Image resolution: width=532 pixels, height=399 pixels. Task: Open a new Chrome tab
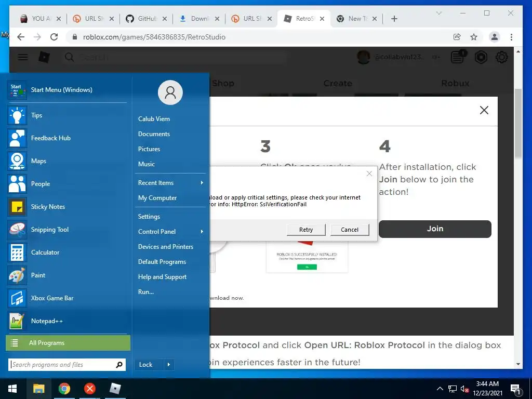[x=394, y=19]
